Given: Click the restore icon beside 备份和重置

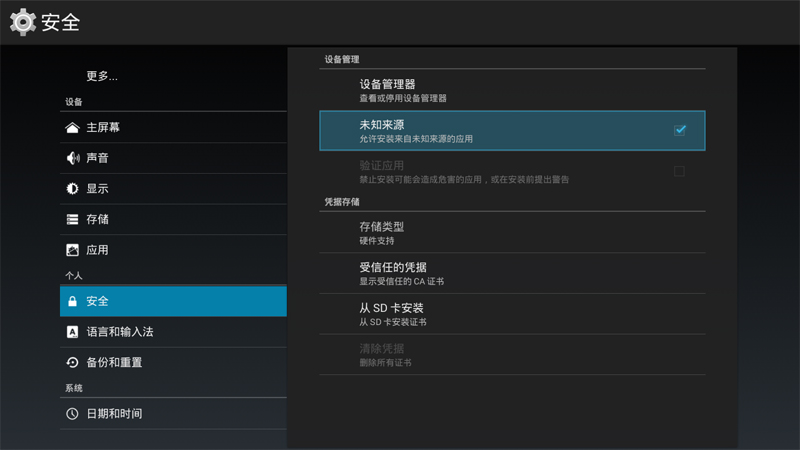Looking at the screenshot, I should (x=72, y=363).
